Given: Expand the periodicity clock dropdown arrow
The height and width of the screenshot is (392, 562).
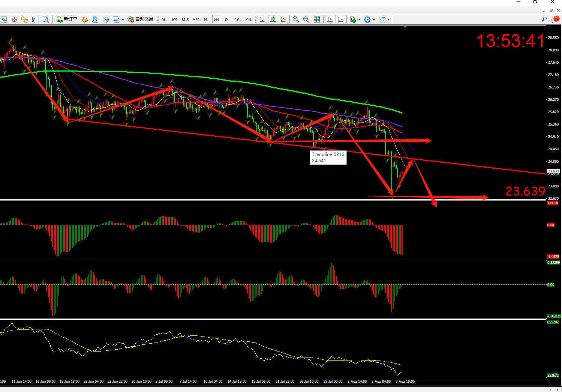Looking at the screenshot, I should (x=374, y=20).
